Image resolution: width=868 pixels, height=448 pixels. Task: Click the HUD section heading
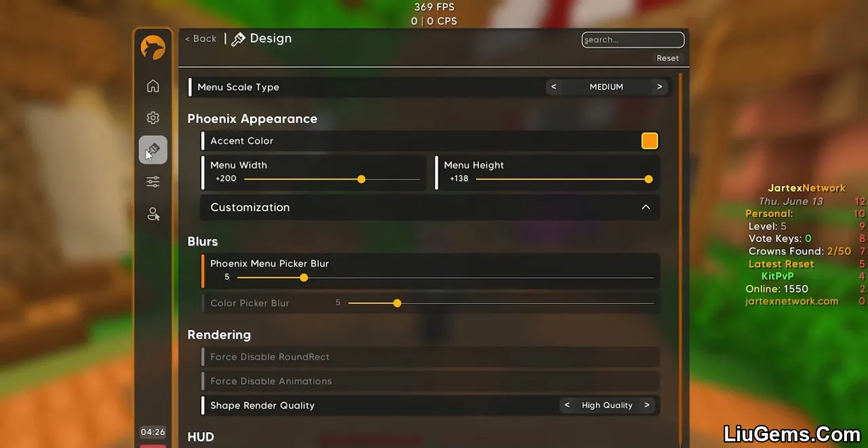201,437
